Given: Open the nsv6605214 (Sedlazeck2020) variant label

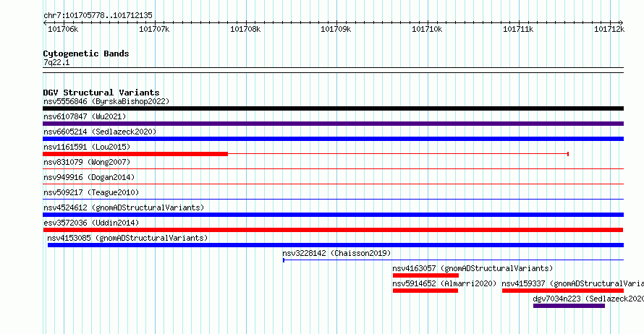Looking at the screenshot, I should [100, 132].
